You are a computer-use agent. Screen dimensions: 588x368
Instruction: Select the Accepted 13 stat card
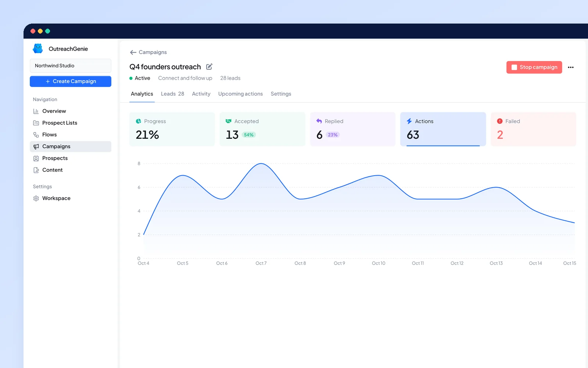[x=262, y=129]
